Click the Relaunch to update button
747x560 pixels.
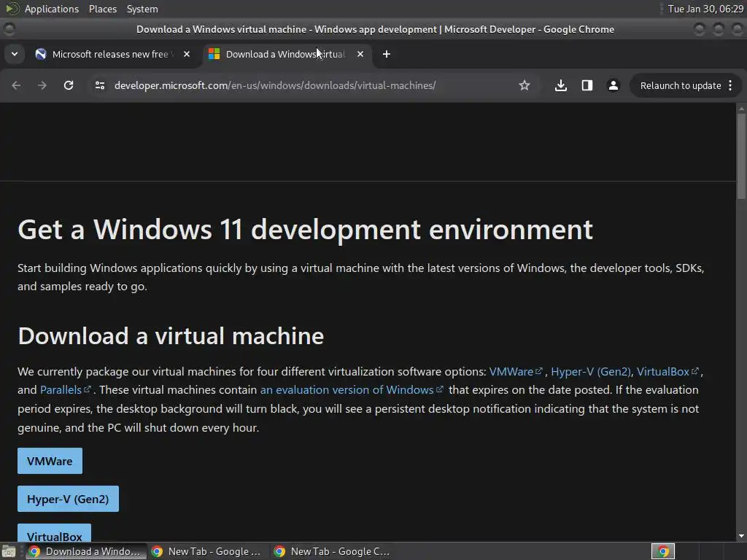681,86
